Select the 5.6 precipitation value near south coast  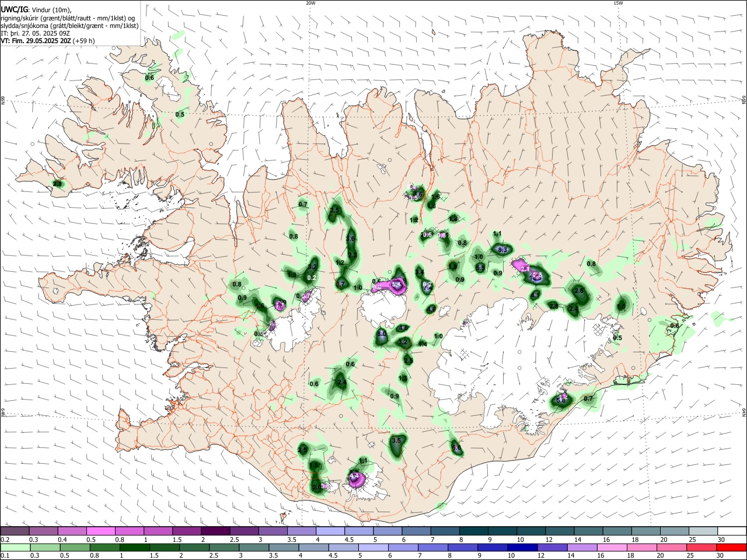(456, 448)
